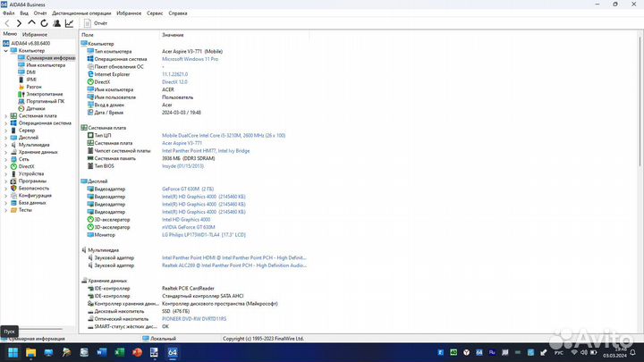Viewport: 644px width, 362px height.
Task: Switch to the Меню sidebar tab
Action: [10, 34]
